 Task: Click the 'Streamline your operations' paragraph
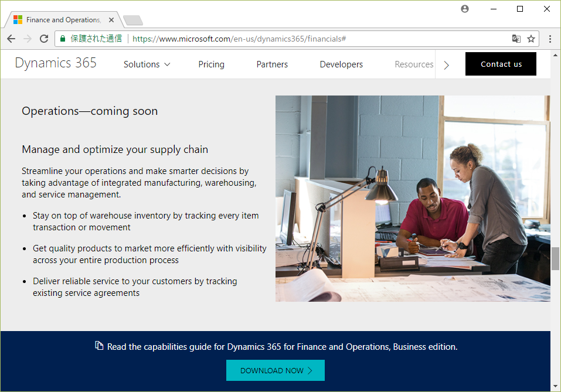click(139, 183)
